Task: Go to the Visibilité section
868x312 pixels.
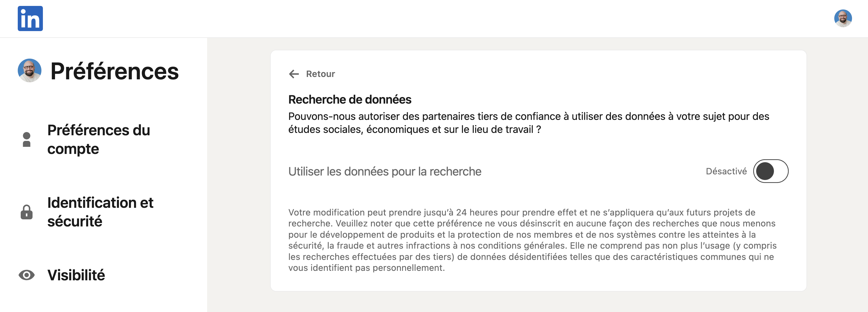Action: tap(76, 275)
